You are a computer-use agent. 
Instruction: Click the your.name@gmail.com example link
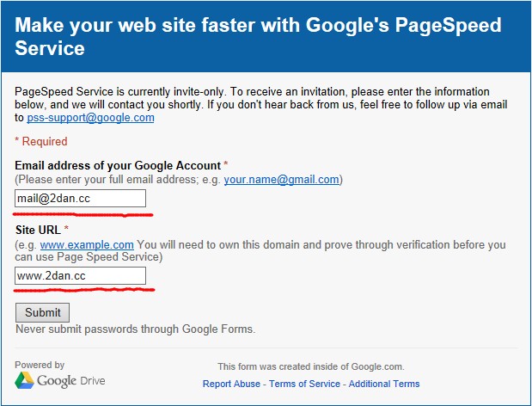(x=281, y=179)
